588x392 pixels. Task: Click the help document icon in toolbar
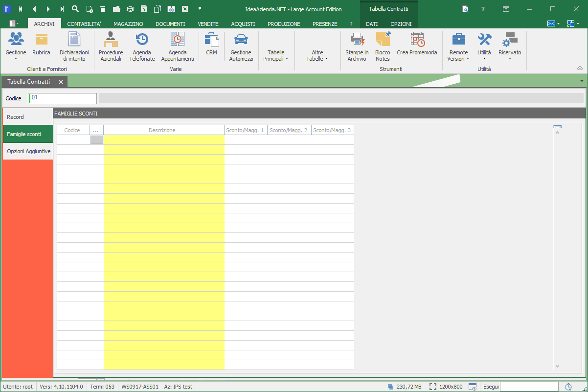coord(144,9)
